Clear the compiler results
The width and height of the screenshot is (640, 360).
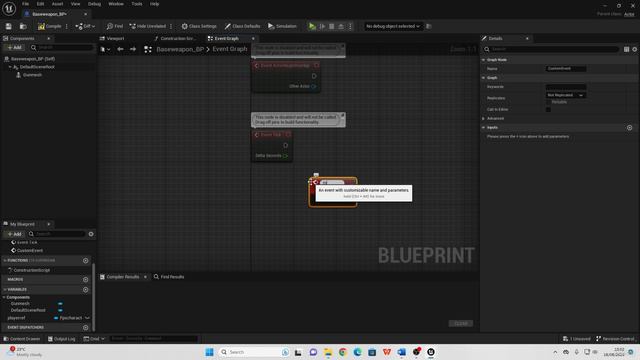coord(461,323)
